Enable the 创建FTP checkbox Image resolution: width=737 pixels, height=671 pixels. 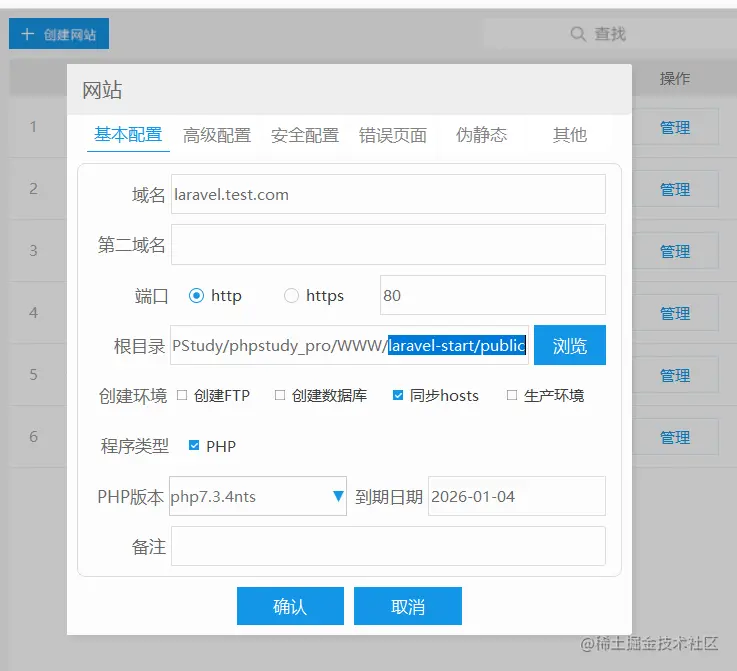coord(182,395)
